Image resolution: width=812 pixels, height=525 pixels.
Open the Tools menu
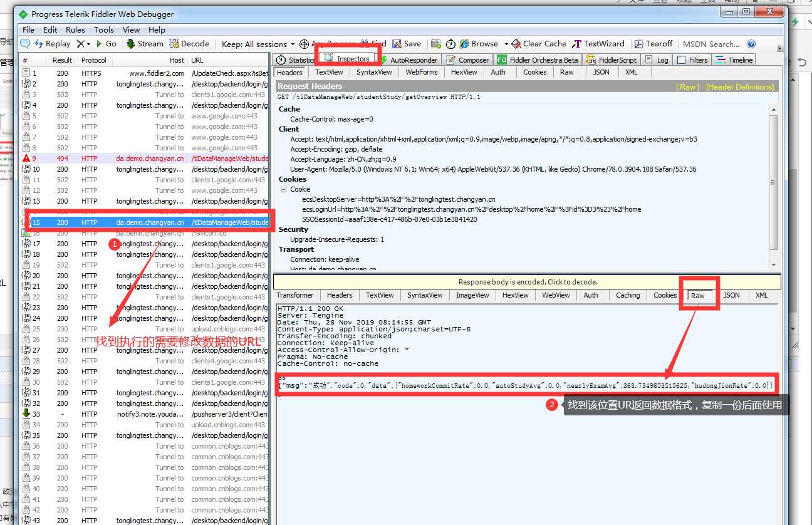(x=104, y=29)
